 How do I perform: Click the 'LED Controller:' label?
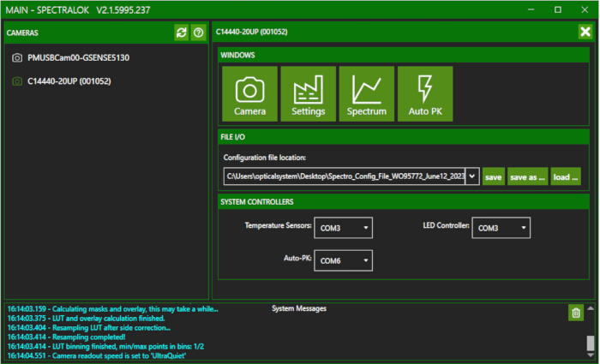tap(446, 225)
